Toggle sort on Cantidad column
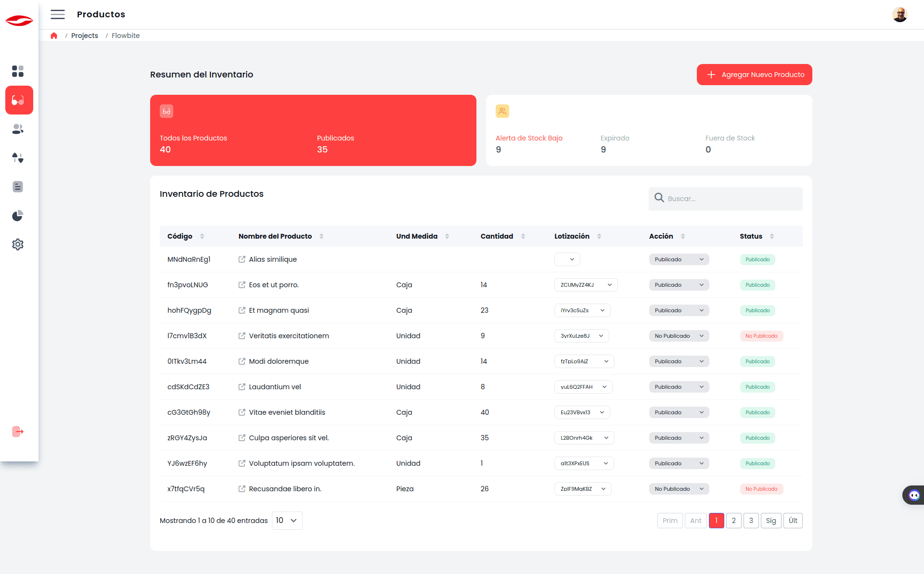Viewport: 924px width, 574px height. click(523, 236)
